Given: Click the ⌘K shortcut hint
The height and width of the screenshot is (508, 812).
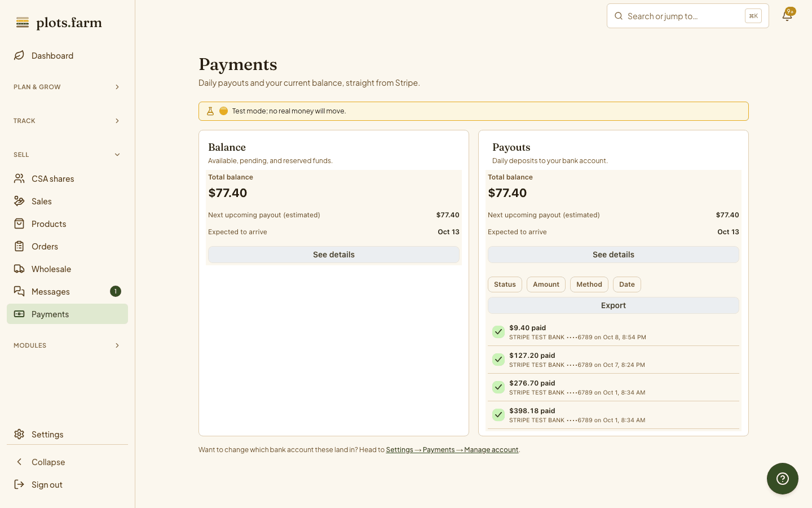Looking at the screenshot, I should click(753, 16).
